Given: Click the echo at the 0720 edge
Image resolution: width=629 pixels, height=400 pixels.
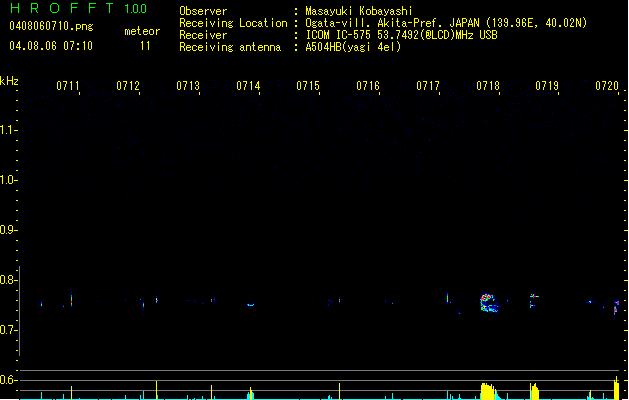Looking at the screenshot, I should (x=617, y=307).
